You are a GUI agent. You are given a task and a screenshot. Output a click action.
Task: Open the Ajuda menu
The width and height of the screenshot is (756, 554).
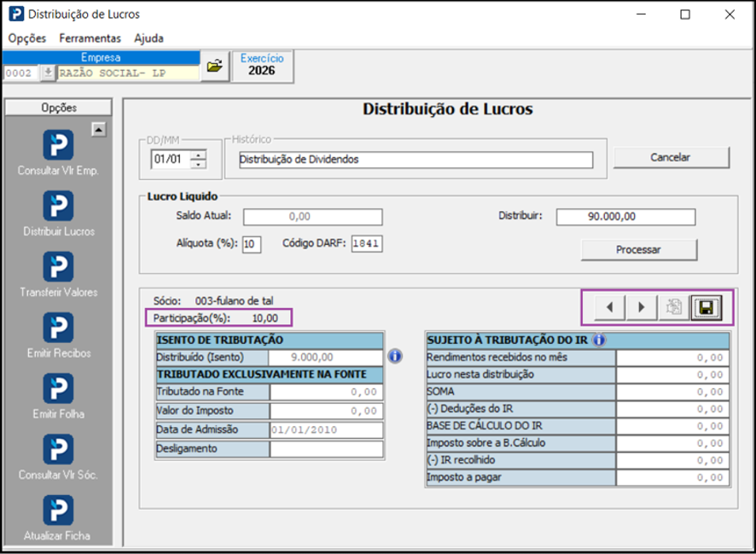(x=149, y=38)
